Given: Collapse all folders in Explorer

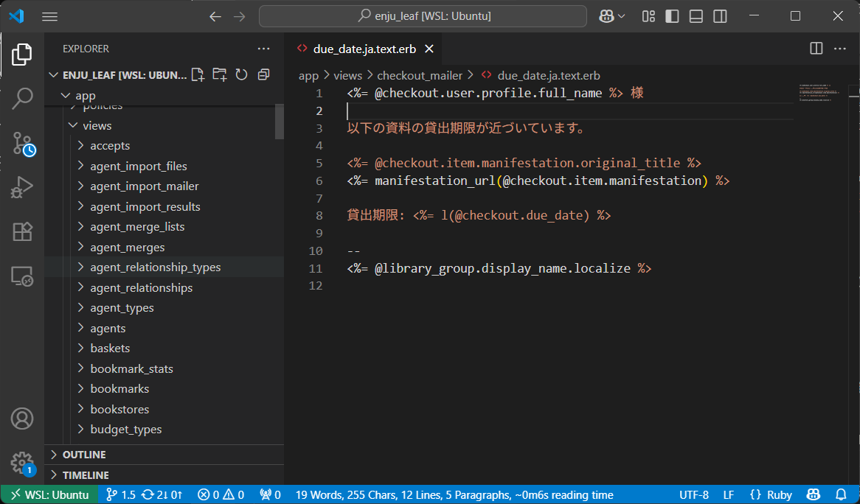Looking at the screenshot, I should [x=264, y=74].
